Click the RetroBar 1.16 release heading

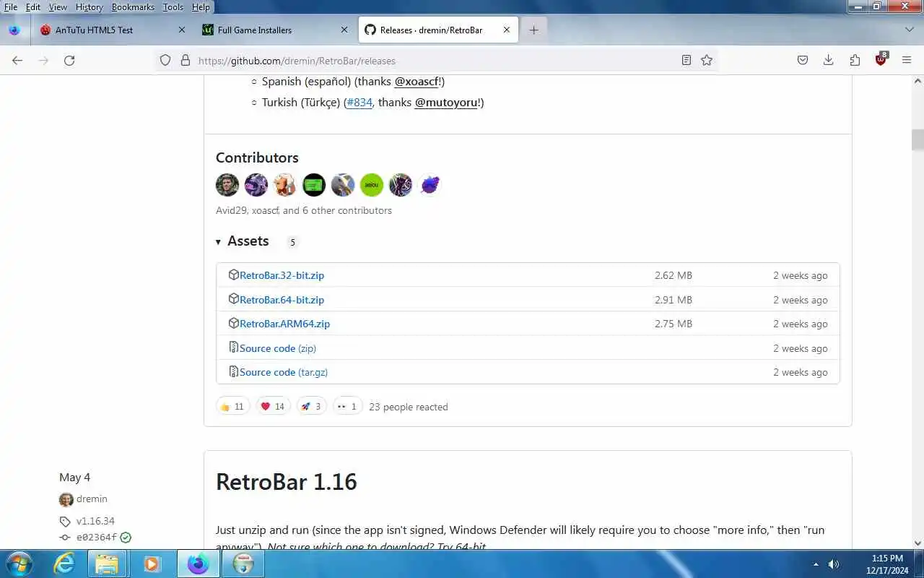click(x=287, y=482)
